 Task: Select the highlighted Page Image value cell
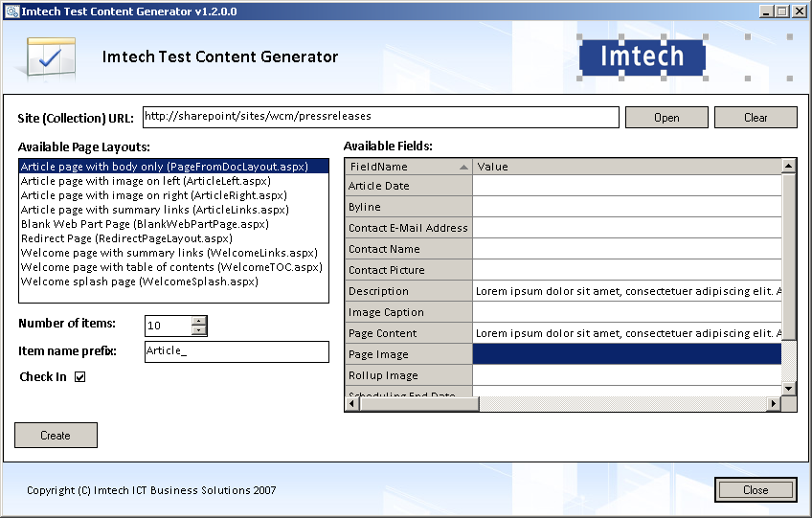(x=626, y=354)
